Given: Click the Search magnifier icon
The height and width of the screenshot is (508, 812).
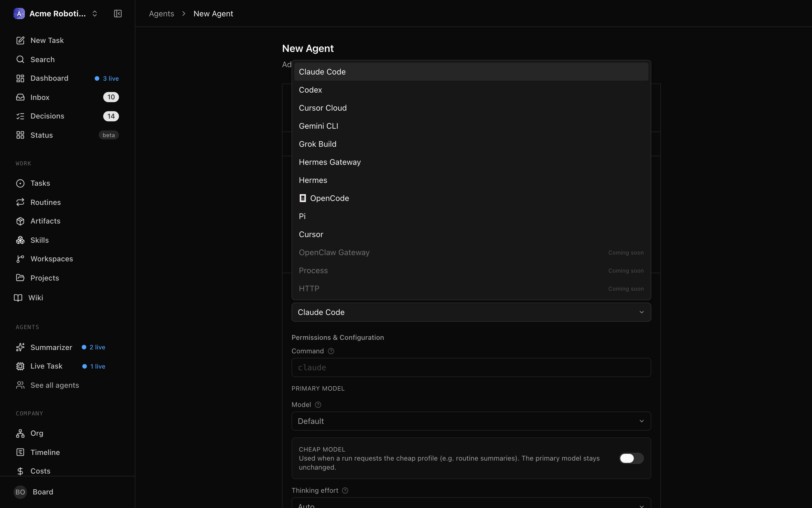Looking at the screenshot, I should 20,60.
